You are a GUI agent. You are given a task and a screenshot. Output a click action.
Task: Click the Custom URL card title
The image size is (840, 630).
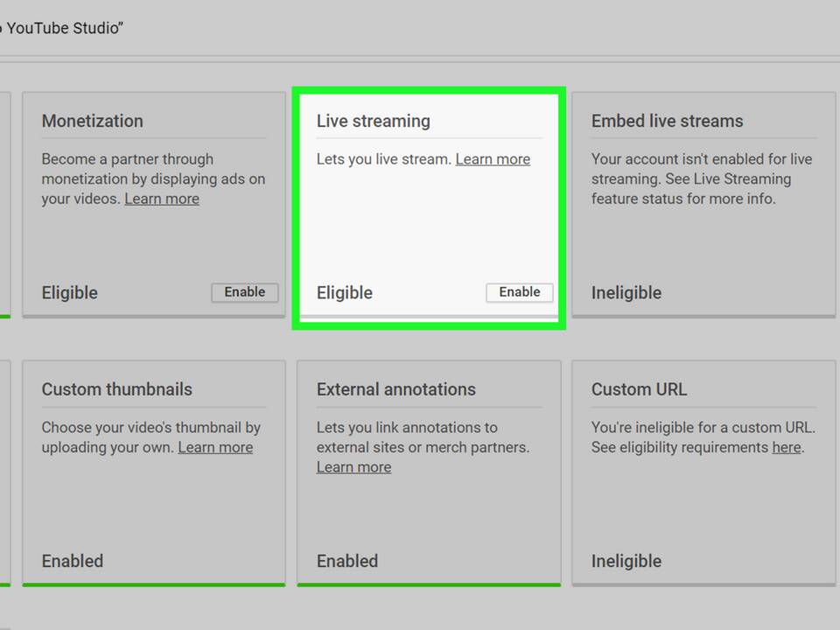pyautogui.click(x=639, y=389)
